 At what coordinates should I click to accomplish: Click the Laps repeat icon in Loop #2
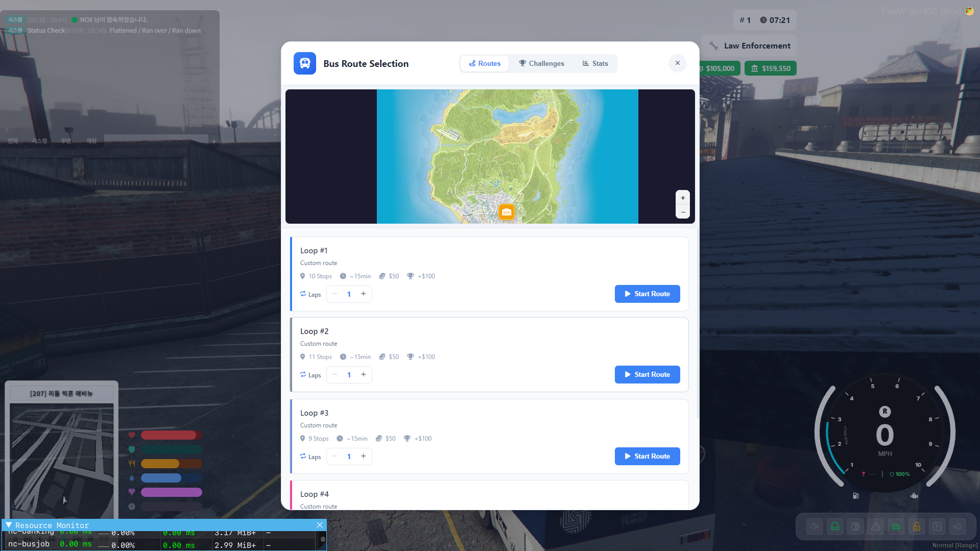coord(303,374)
